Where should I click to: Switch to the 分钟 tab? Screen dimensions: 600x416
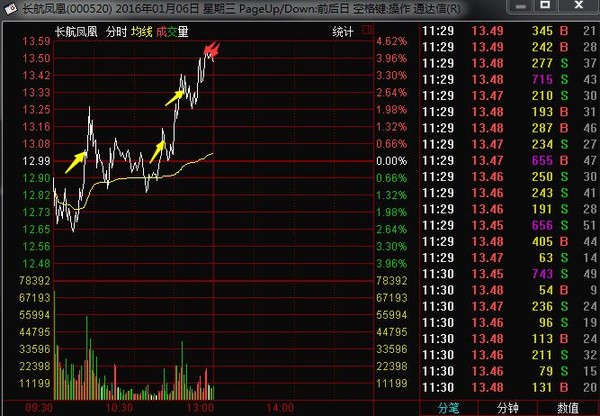507,408
